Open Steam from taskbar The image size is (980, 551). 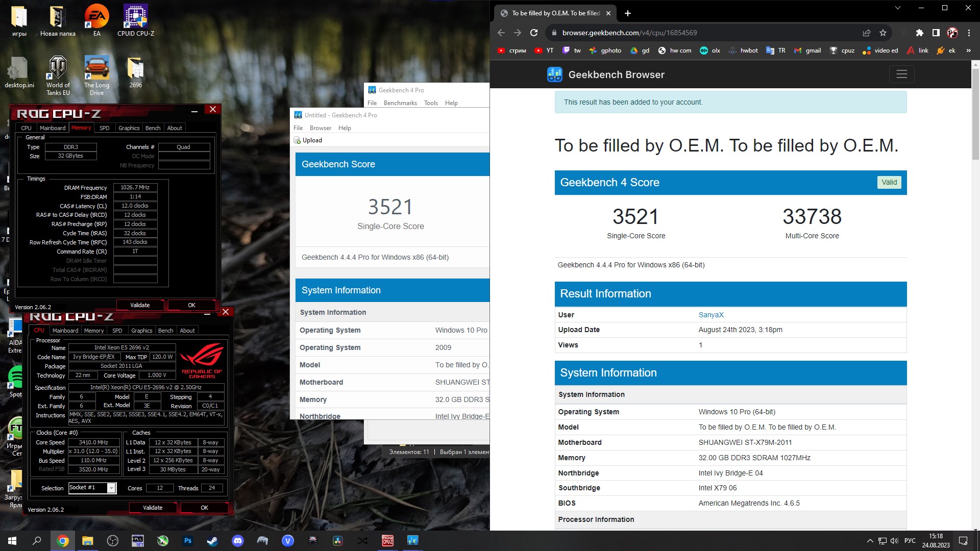[212, 541]
